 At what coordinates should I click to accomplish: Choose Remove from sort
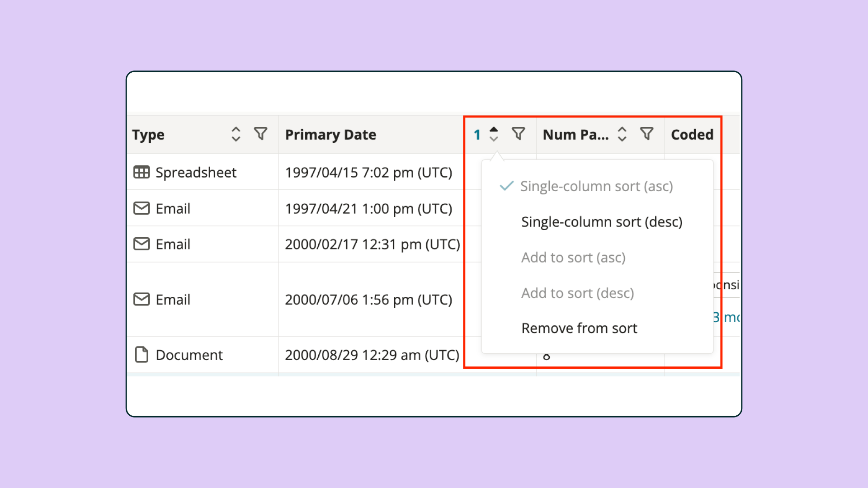coord(579,328)
